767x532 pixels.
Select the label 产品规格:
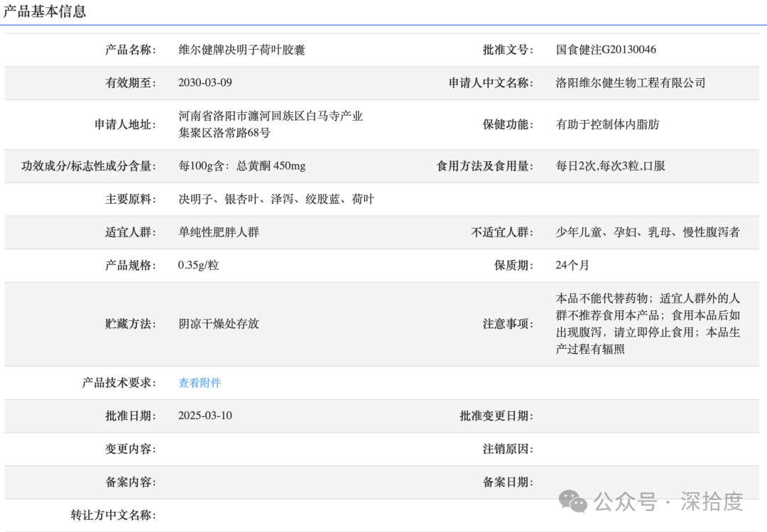pos(131,265)
